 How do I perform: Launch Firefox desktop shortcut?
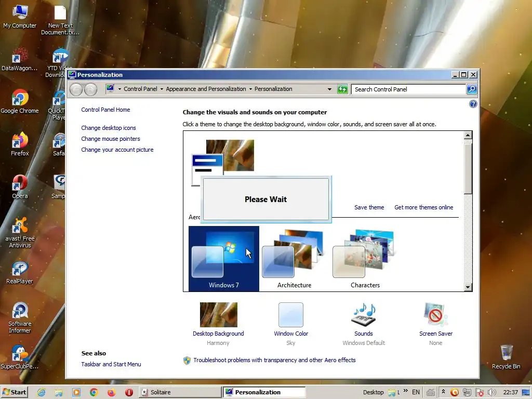point(20,144)
